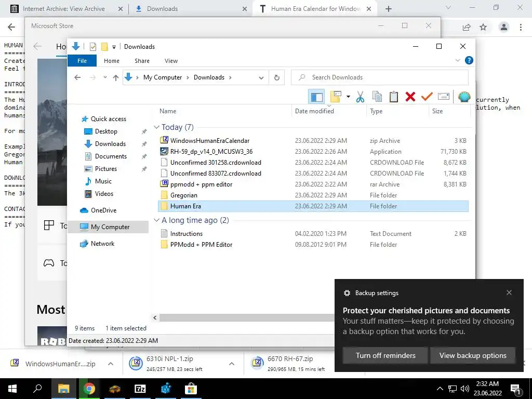Click the Chrome profile avatar icon

tap(504, 27)
